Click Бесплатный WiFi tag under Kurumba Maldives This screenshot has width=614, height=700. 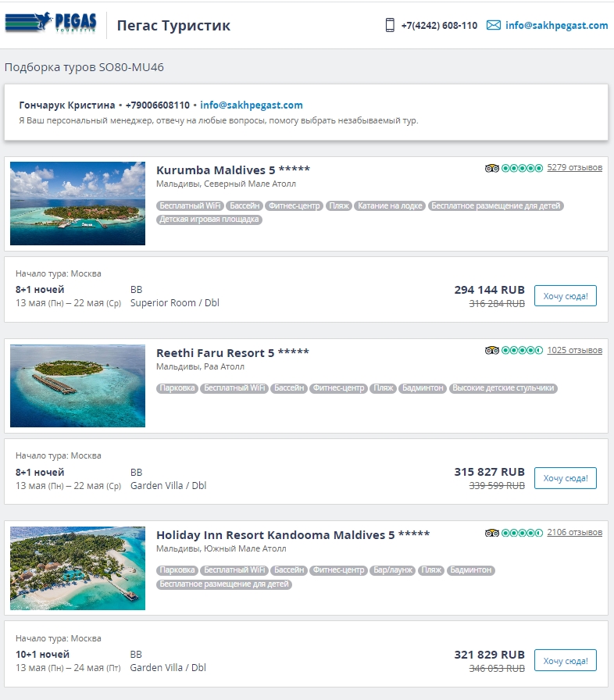click(x=190, y=205)
